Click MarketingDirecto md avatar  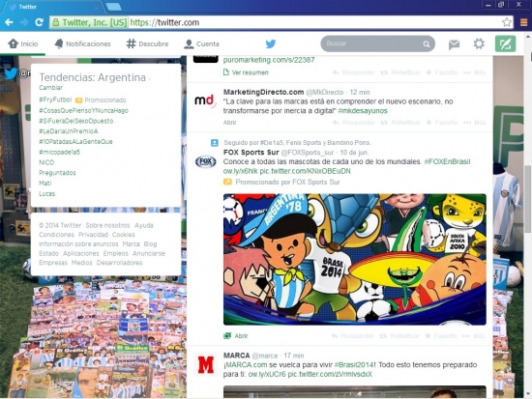(x=205, y=100)
